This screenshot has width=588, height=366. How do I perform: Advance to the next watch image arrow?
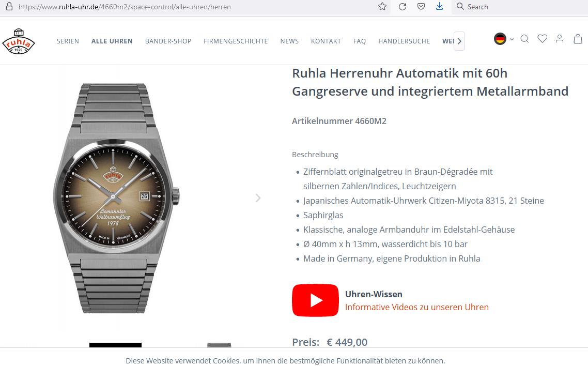pos(258,198)
